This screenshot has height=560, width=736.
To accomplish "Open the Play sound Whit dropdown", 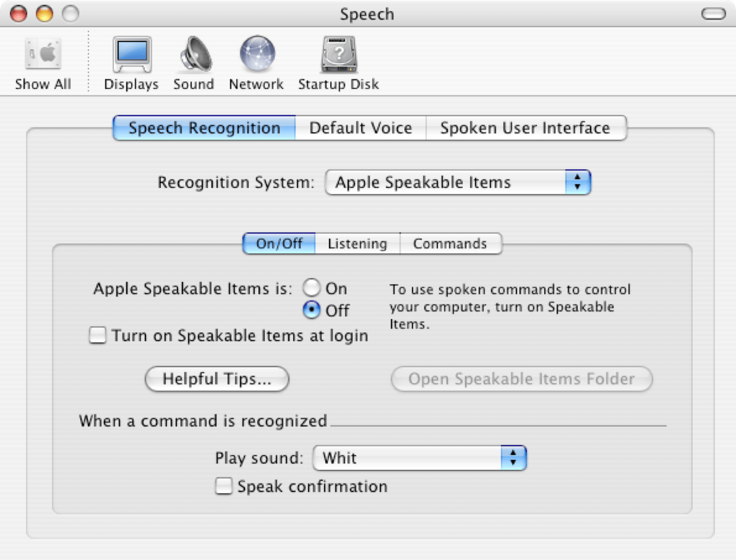I will point(420,458).
